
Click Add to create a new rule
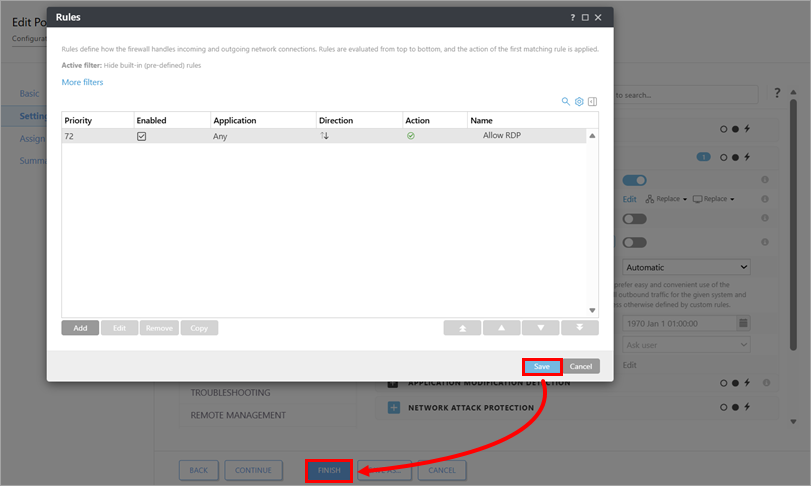pyautogui.click(x=80, y=328)
